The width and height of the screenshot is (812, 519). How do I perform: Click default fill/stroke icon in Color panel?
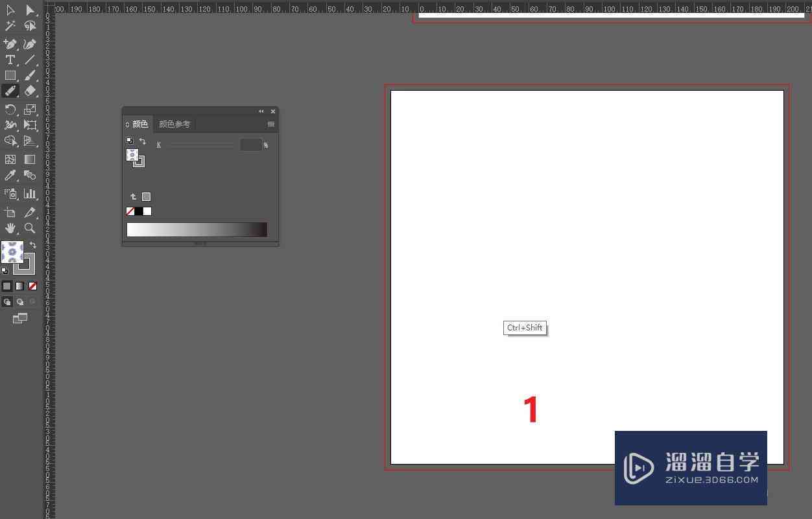coord(130,141)
